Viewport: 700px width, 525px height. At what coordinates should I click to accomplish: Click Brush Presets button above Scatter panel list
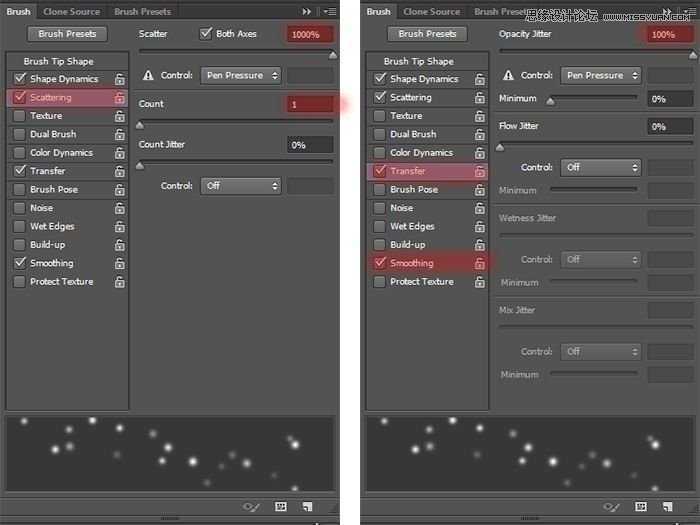(67, 34)
